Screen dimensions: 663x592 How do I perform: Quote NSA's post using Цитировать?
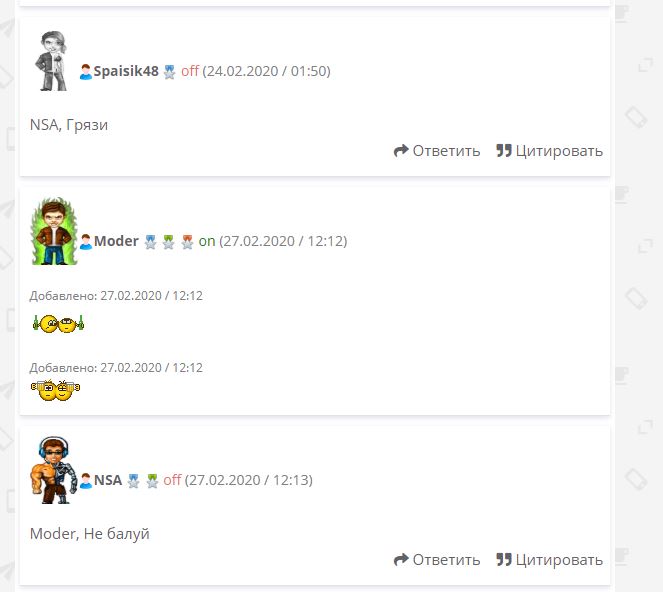549,559
